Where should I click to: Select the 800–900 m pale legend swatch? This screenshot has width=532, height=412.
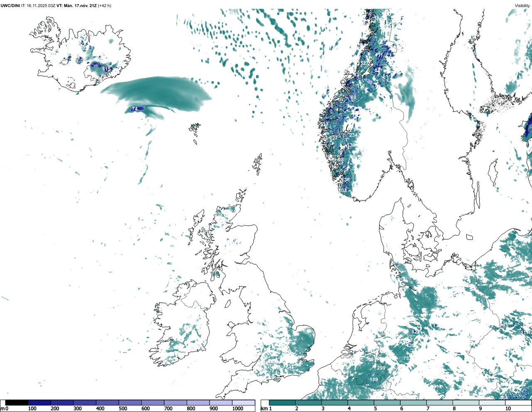tap(198, 402)
